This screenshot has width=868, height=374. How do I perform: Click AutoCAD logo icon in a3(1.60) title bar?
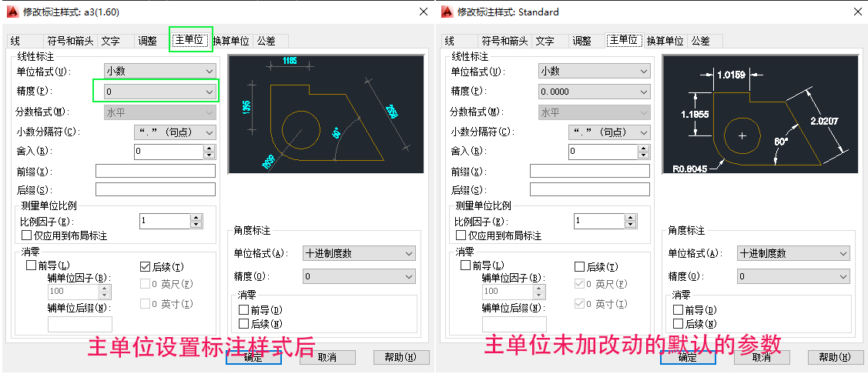(15, 12)
